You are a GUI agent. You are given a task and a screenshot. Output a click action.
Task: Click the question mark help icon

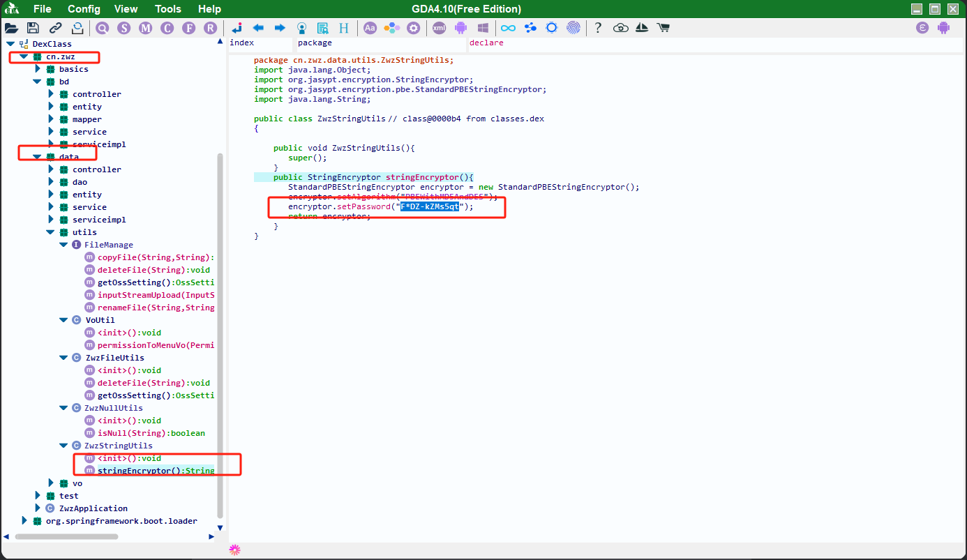click(x=598, y=28)
